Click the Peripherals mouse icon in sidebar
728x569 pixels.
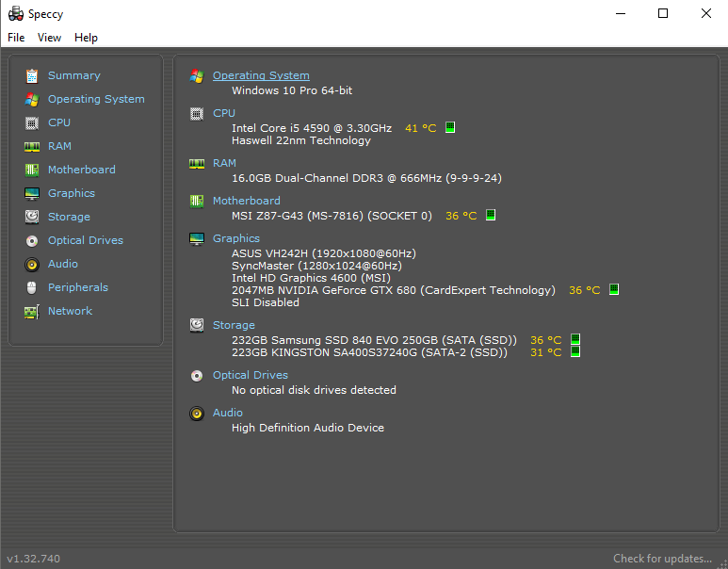tap(32, 287)
